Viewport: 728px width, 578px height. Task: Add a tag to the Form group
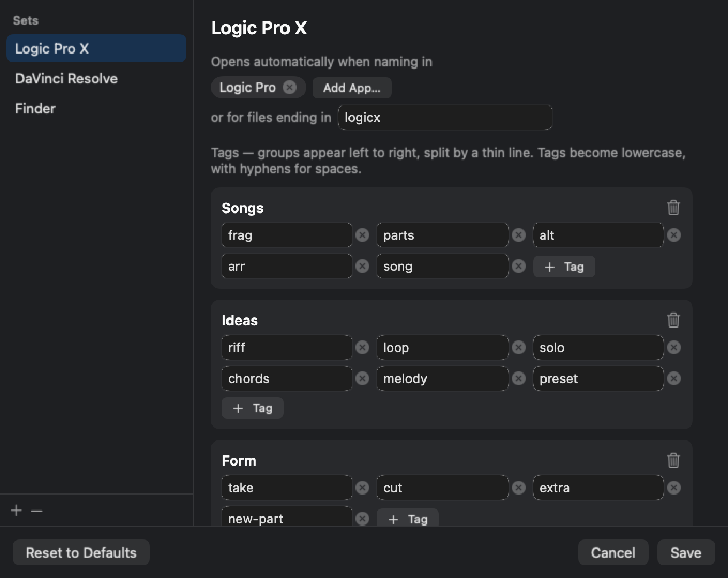(x=408, y=518)
